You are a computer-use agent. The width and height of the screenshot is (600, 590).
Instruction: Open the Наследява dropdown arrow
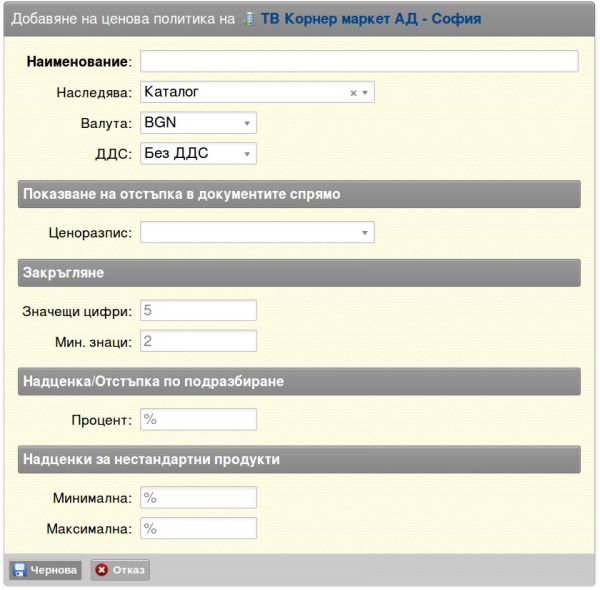pos(365,93)
